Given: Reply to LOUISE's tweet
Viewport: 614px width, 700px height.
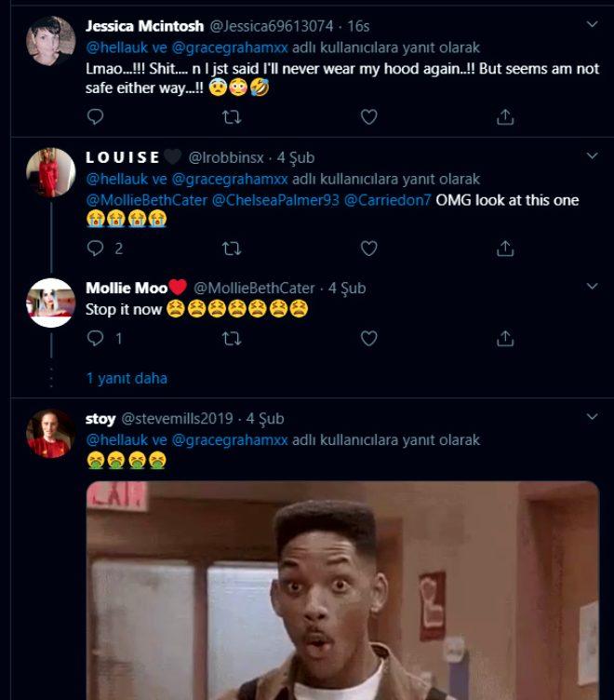Looking at the screenshot, I should pos(95,249).
